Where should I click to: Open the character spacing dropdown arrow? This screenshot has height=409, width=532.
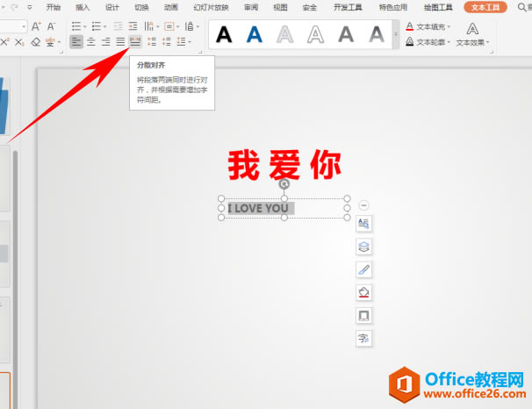pos(198,26)
